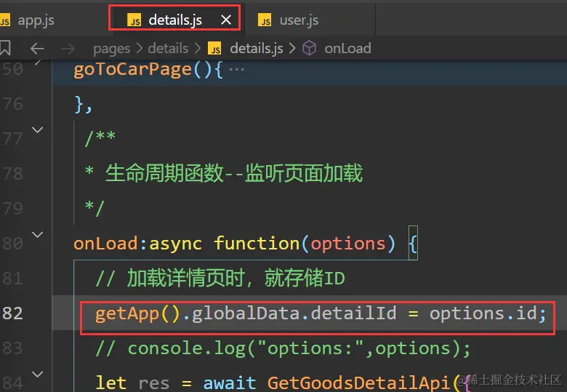Click the JS icon on details.js tab
Image resolution: width=567 pixels, height=392 pixels.
tap(134, 20)
